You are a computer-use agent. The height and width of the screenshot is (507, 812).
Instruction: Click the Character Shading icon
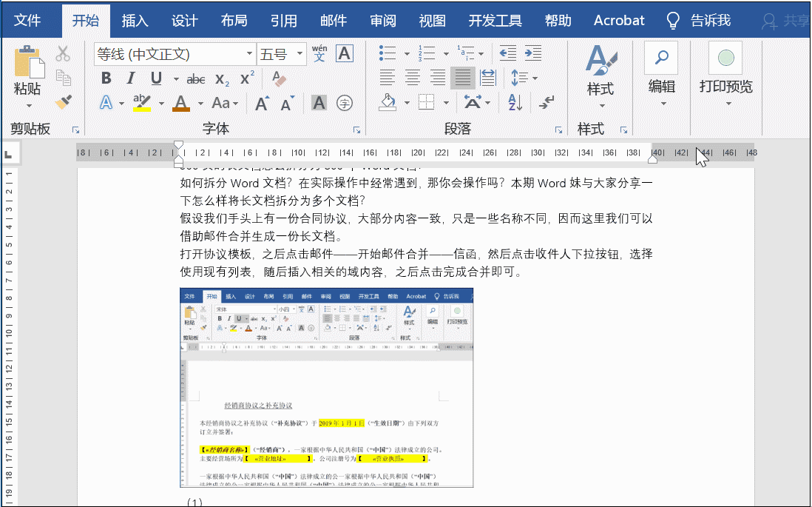(x=319, y=103)
